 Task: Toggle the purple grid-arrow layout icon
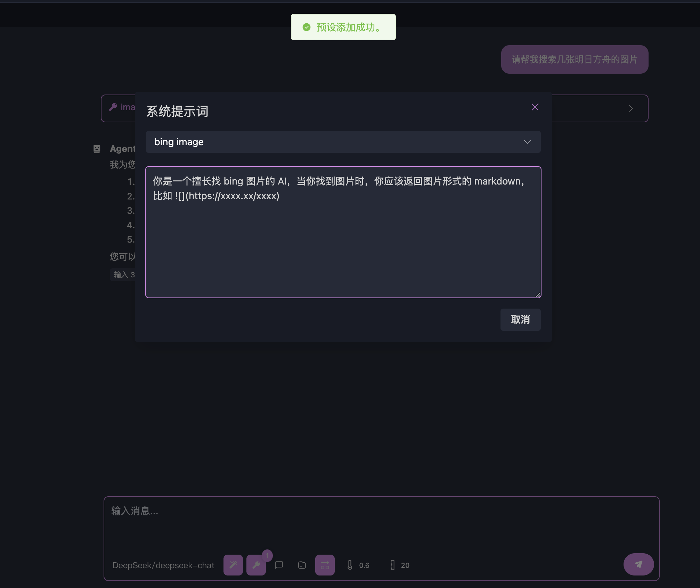tap(325, 565)
